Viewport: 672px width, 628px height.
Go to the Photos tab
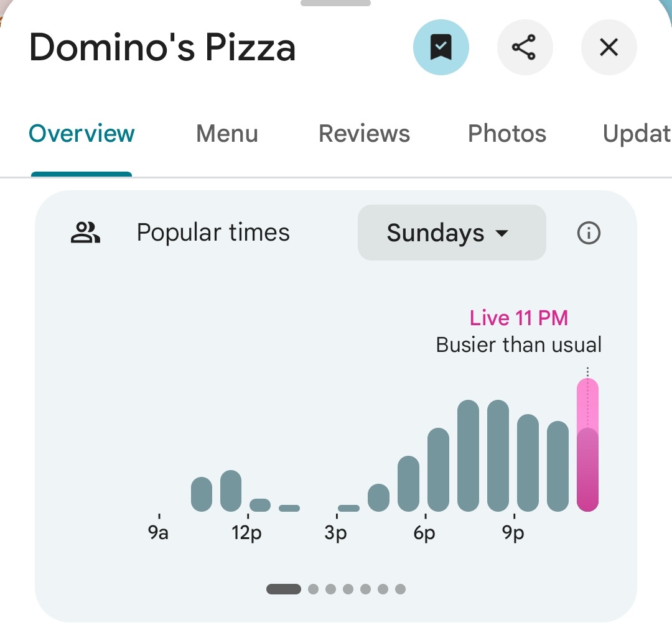506,134
